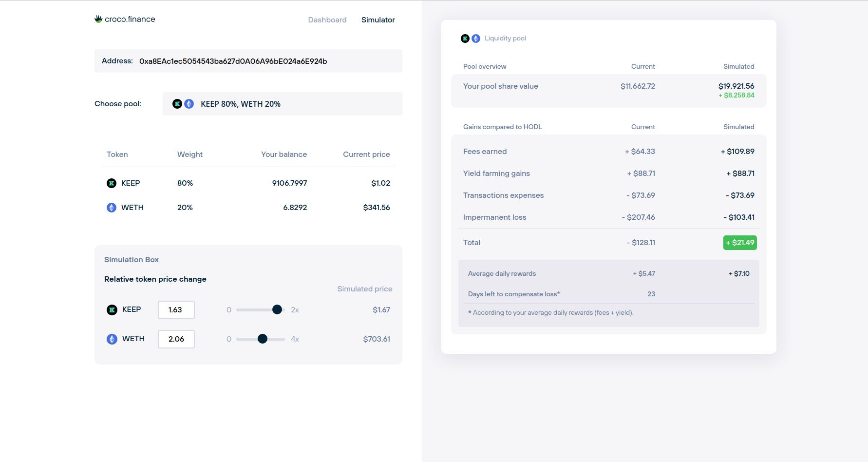Click the Yield farming gains label
868x462 pixels.
[496, 173]
